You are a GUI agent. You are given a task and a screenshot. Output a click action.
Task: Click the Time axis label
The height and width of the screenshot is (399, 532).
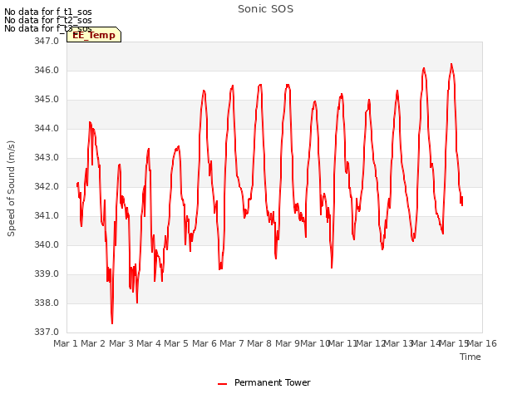coord(470,357)
